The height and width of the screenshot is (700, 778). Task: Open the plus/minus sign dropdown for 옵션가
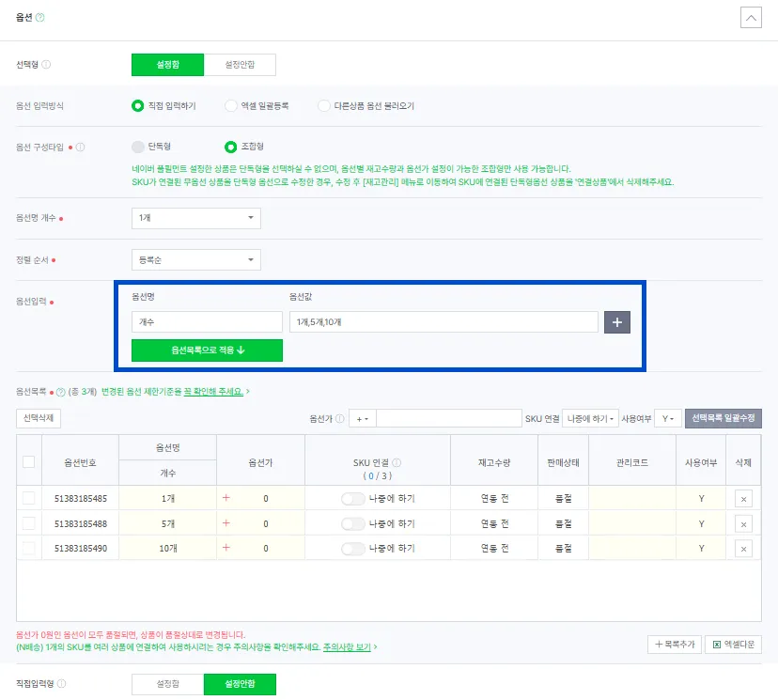(362, 419)
